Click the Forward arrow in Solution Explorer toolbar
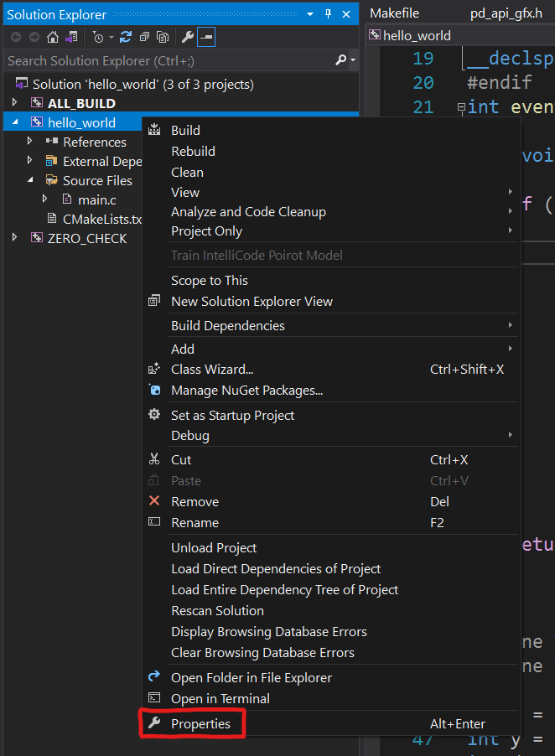Screen dimensions: 555x756 pos(34,37)
